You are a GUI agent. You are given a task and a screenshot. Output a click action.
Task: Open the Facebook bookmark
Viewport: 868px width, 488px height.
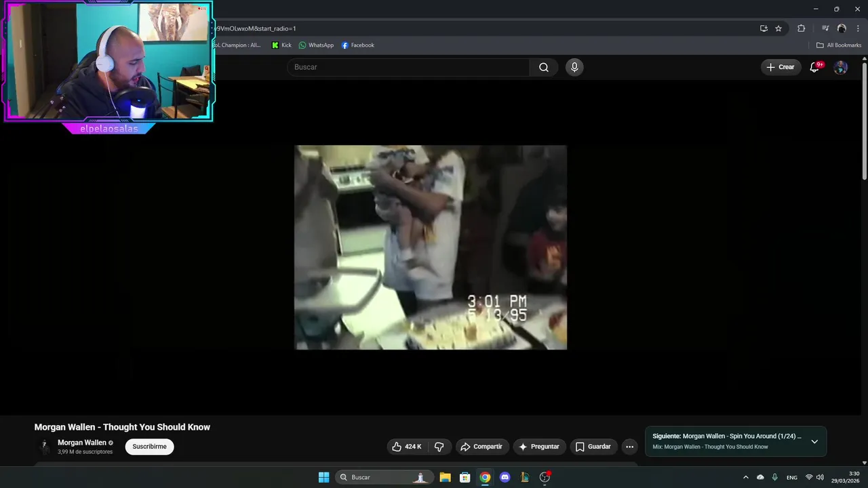coord(357,45)
